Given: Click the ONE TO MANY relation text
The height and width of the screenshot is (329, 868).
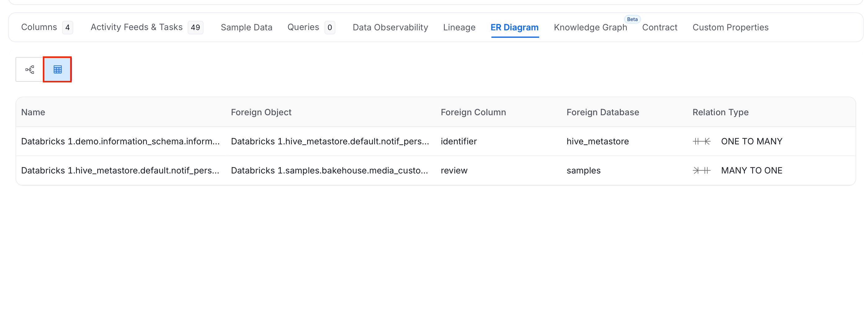Looking at the screenshot, I should [751, 141].
